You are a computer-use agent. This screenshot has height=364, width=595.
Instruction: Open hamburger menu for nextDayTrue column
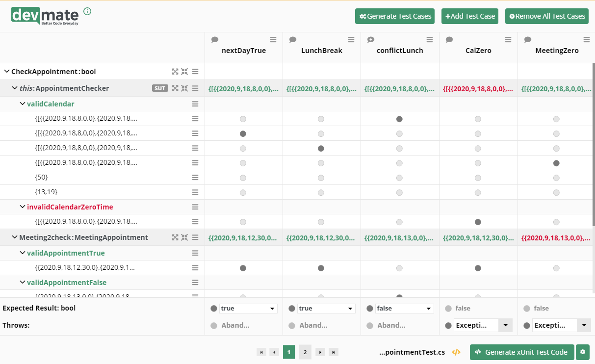273,40
